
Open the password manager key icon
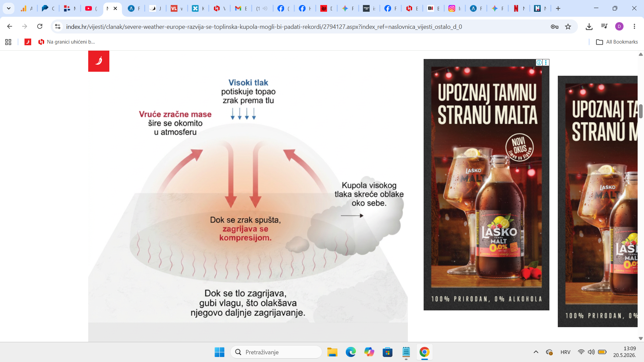click(554, 26)
